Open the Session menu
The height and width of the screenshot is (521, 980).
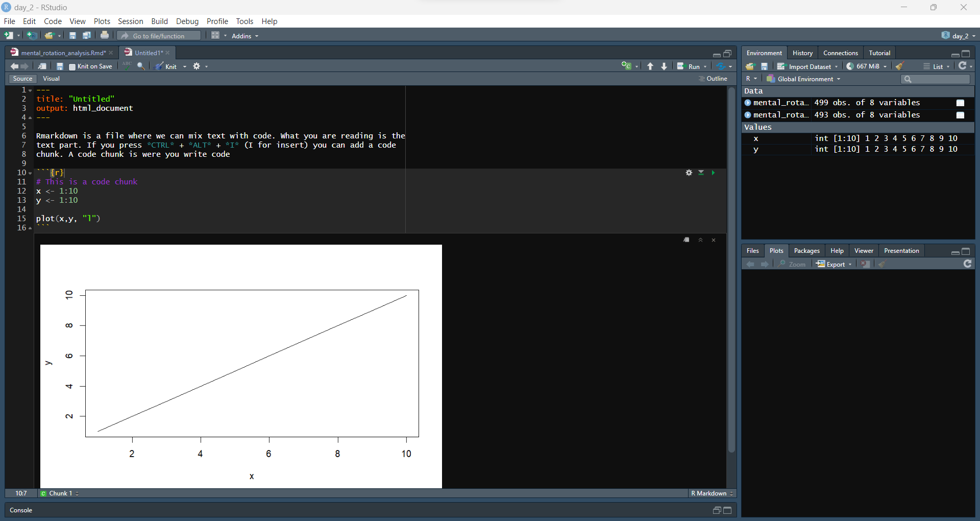pyautogui.click(x=130, y=21)
